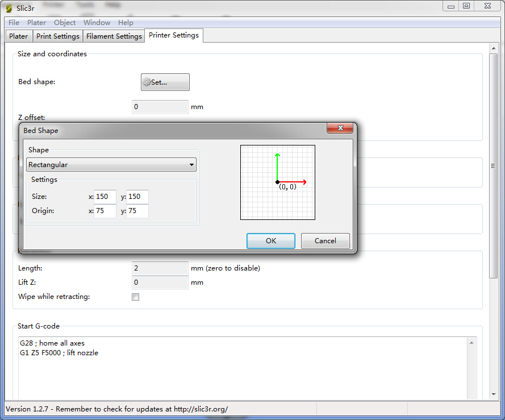Image resolution: width=505 pixels, height=420 pixels.
Task: Click the status bar version message
Action: tap(117, 409)
